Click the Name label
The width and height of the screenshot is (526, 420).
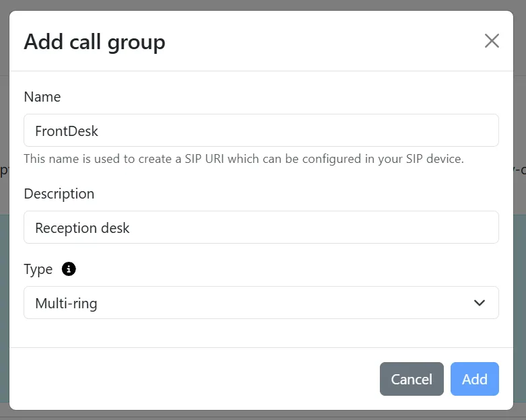pyautogui.click(x=42, y=97)
